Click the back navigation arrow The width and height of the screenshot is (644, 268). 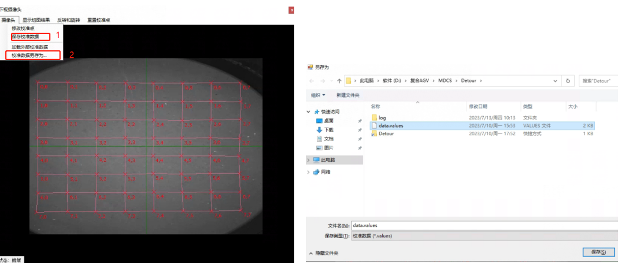click(312, 81)
